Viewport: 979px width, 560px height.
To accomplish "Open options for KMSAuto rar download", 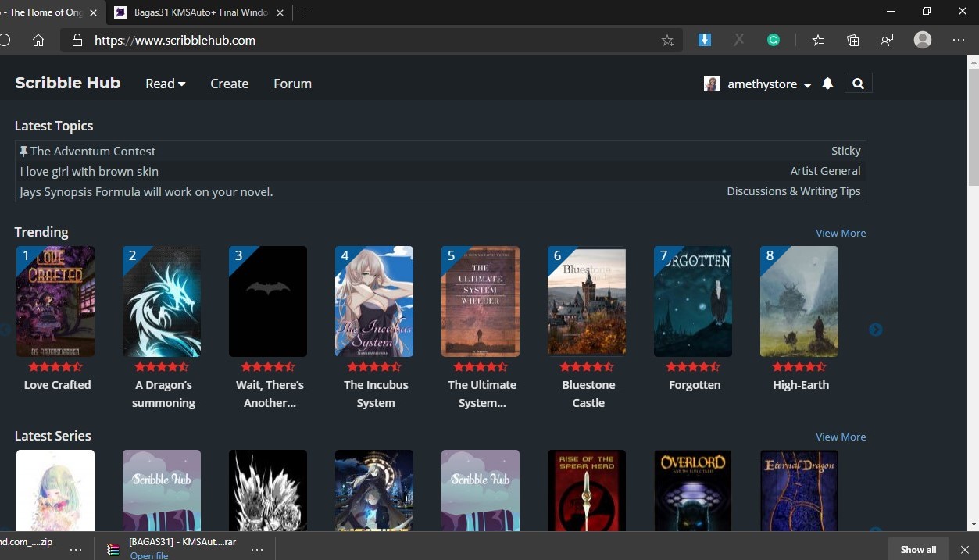I will [x=256, y=549].
